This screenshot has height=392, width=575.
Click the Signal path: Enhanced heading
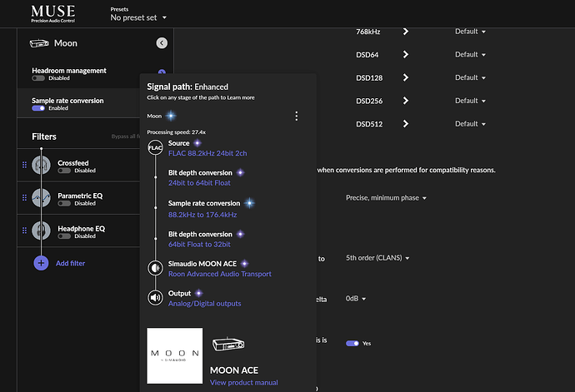[x=187, y=87]
